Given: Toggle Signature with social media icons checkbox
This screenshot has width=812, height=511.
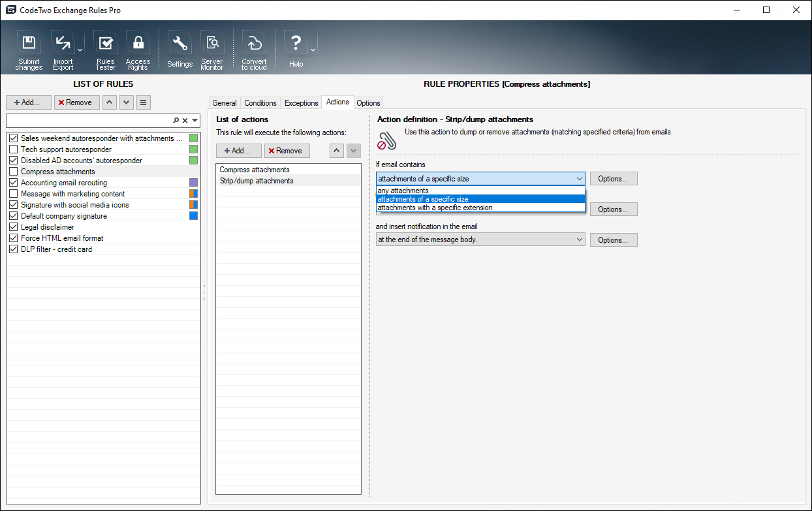Looking at the screenshot, I should [13, 205].
